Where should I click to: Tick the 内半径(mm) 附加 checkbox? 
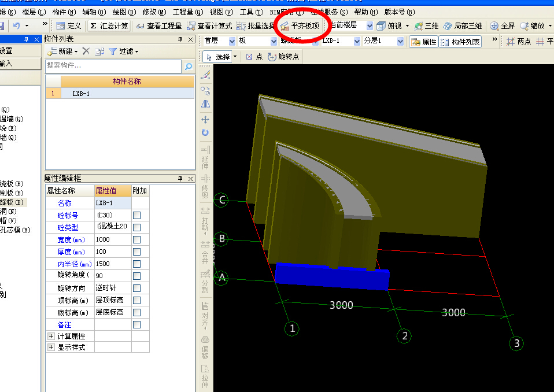tap(136, 264)
